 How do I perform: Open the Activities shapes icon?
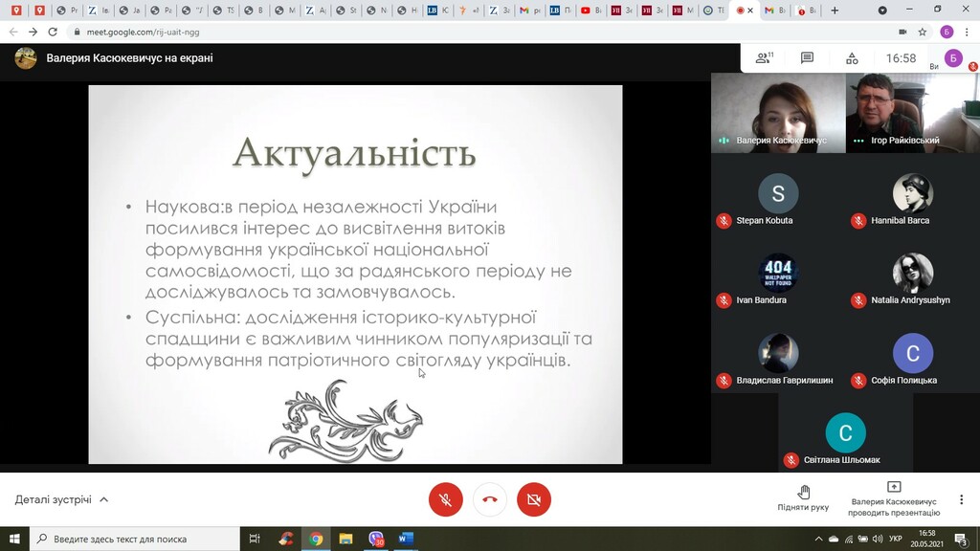click(851, 58)
